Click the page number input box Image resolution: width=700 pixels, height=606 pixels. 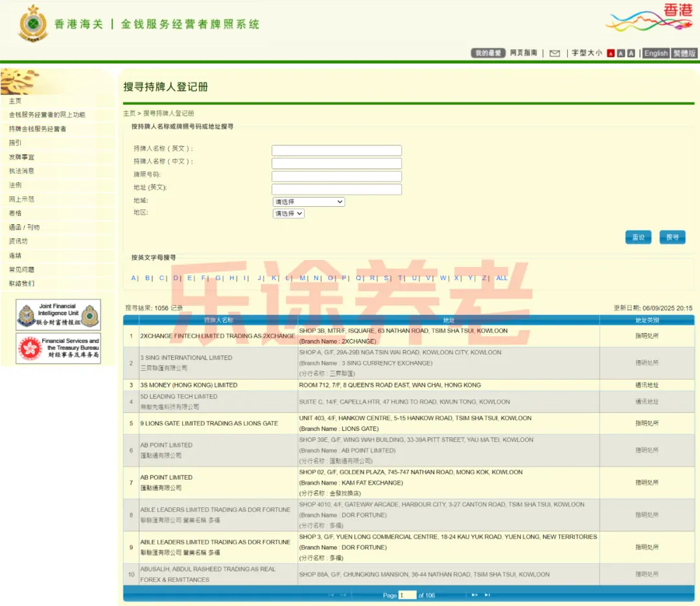point(407,595)
